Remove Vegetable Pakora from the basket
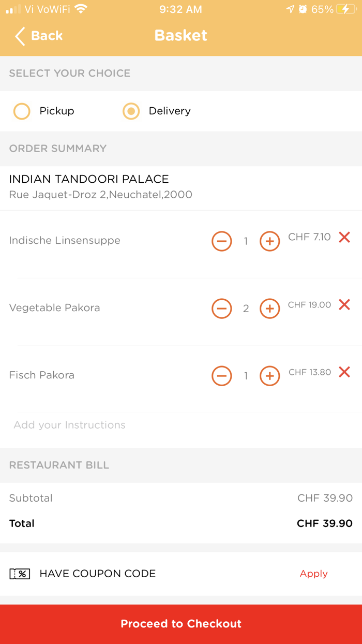The width and height of the screenshot is (362, 644). [x=344, y=305]
